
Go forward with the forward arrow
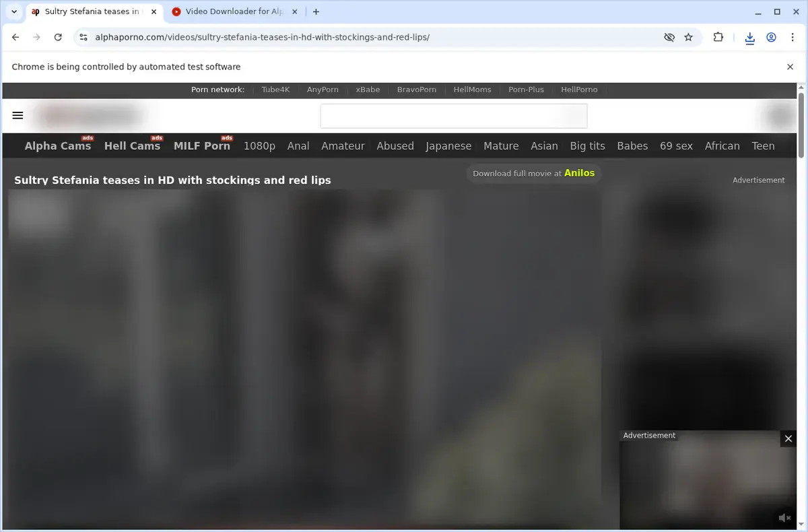point(36,38)
